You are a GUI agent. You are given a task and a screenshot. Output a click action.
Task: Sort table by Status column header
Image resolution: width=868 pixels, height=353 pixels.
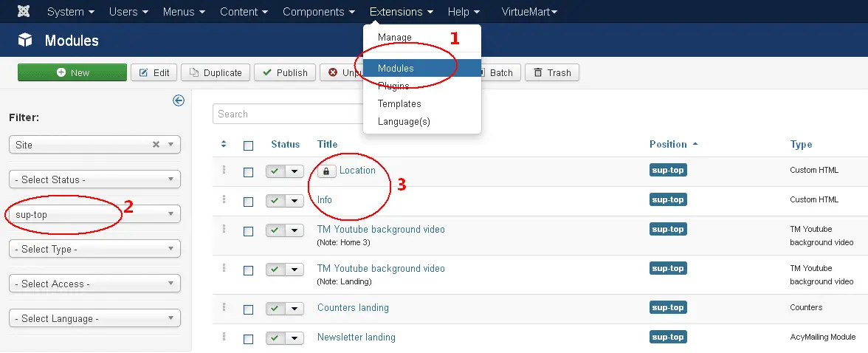click(285, 144)
